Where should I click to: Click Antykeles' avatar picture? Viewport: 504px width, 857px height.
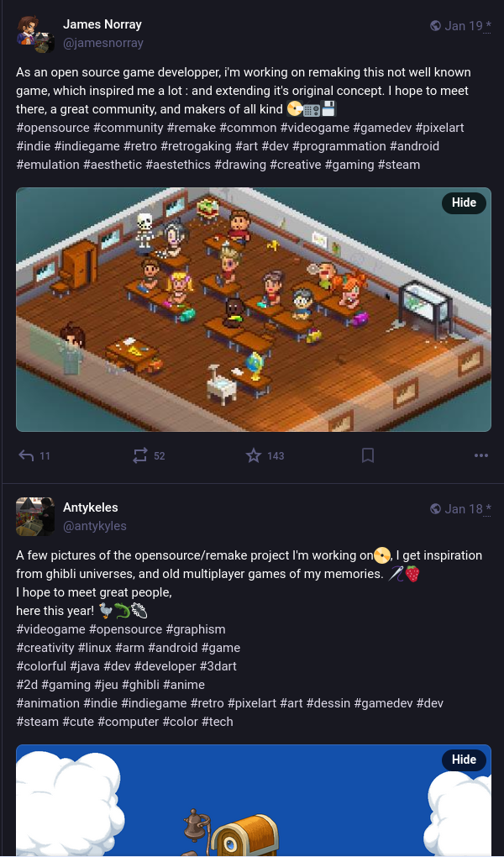click(x=35, y=516)
